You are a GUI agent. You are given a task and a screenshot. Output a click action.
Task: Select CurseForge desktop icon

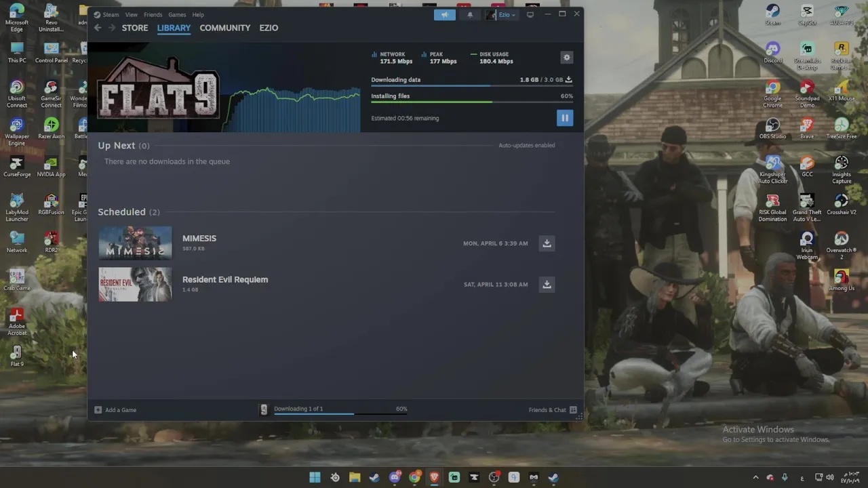16,166
